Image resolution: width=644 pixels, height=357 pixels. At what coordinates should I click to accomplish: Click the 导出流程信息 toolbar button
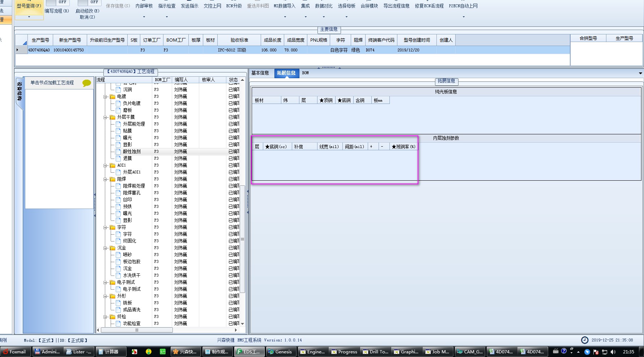click(x=396, y=6)
